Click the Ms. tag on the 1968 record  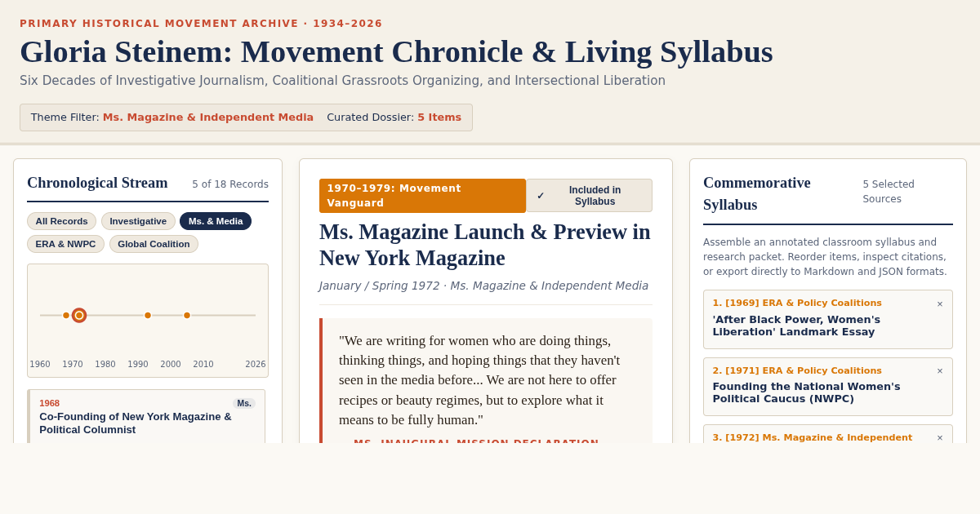[244, 403]
